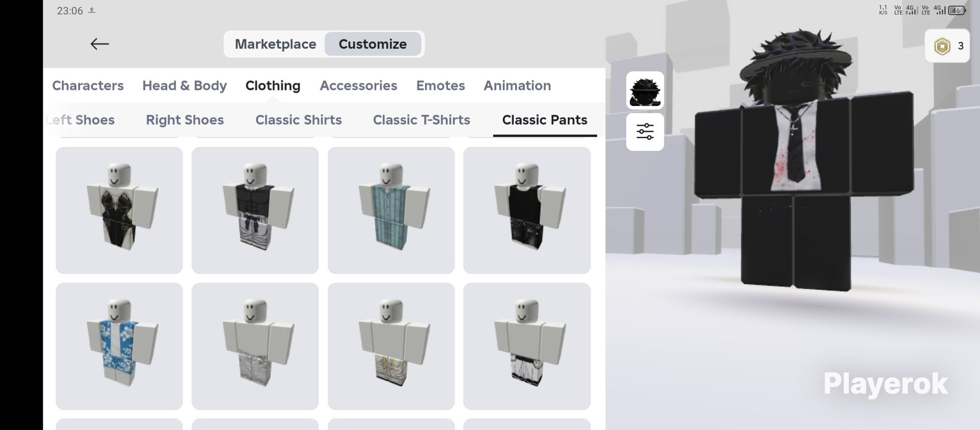Show the Right Shoes subcategory
This screenshot has width=980, height=430.
(185, 120)
